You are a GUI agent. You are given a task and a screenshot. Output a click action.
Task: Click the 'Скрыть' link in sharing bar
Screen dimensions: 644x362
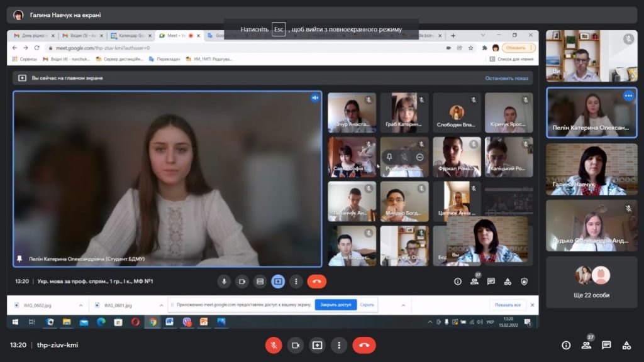[367, 305]
